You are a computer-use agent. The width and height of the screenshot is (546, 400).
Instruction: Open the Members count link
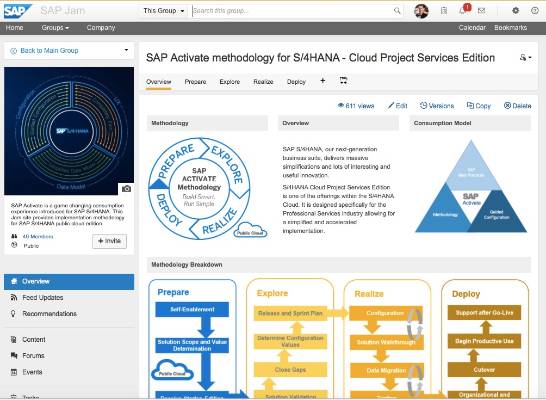pos(38,237)
